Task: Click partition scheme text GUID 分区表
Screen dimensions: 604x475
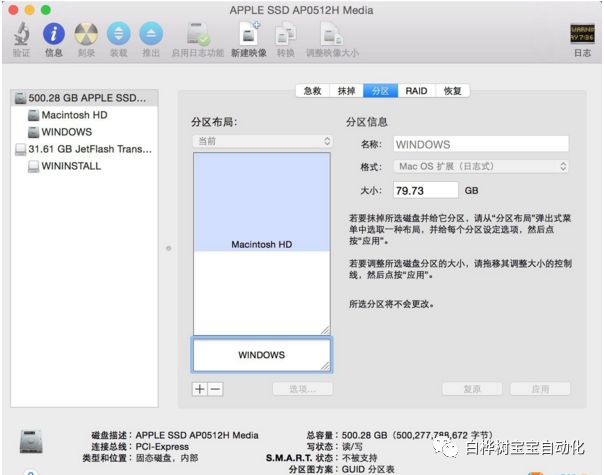Action: 368,470
